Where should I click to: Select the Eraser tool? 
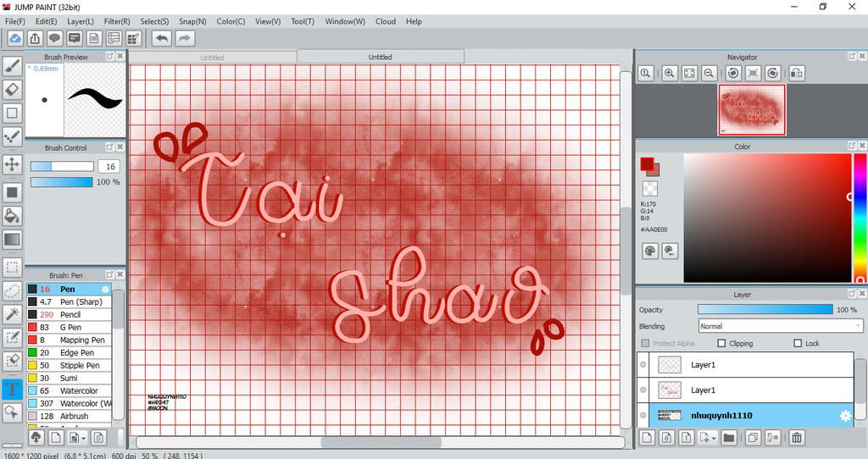12,89
